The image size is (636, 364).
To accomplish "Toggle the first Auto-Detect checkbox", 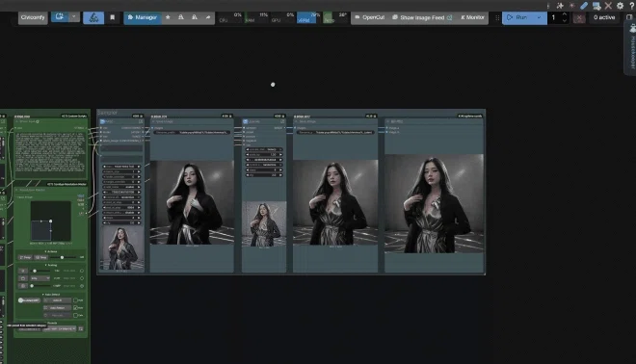I will [x=75, y=300].
